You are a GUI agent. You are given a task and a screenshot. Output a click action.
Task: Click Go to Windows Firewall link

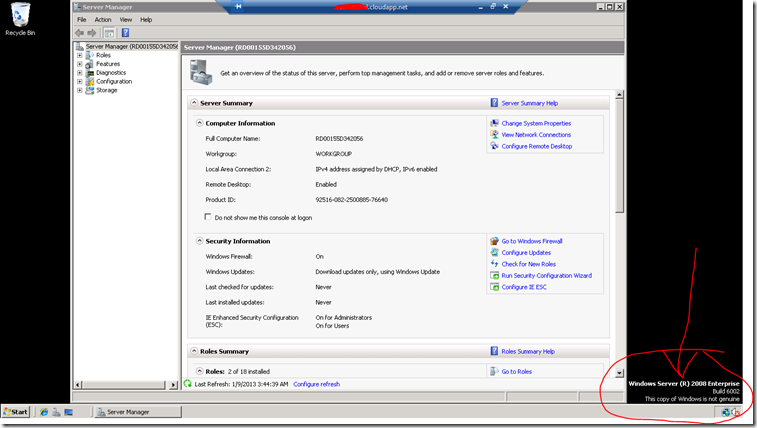pyautogui.click(x=532, y=241)
